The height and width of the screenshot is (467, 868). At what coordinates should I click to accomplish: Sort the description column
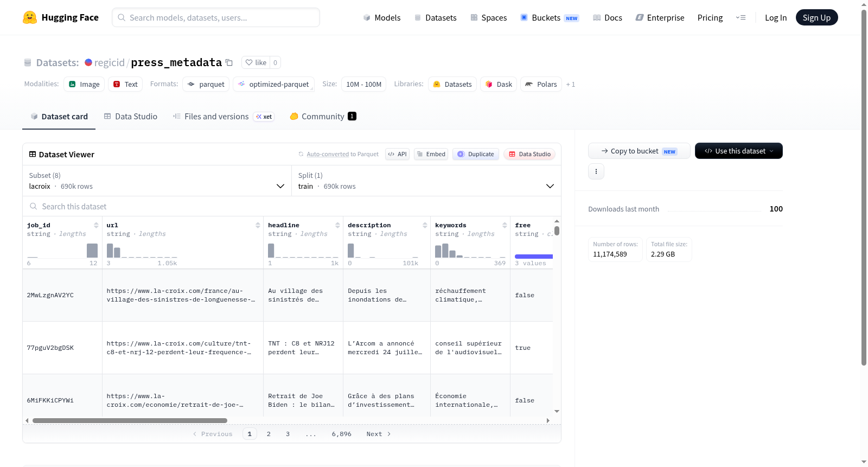(x=425, y=225)
